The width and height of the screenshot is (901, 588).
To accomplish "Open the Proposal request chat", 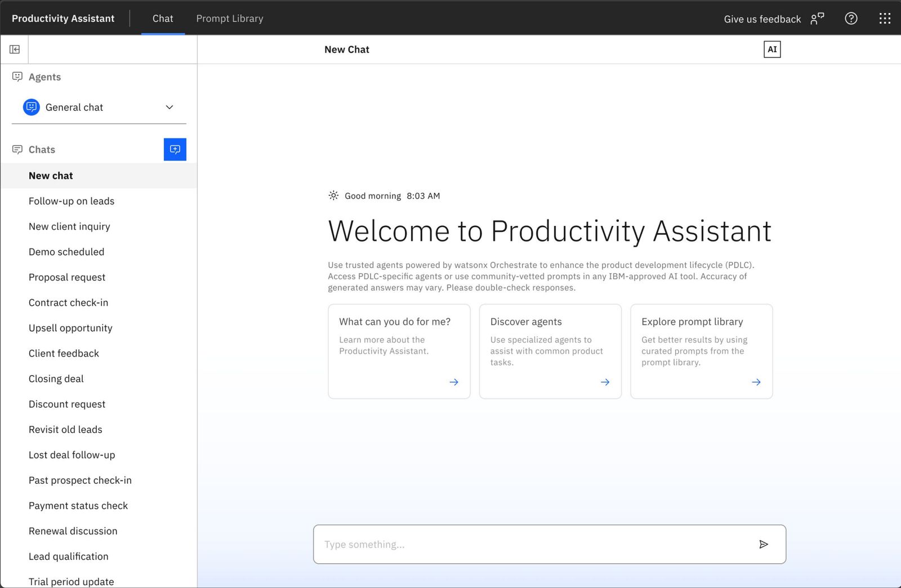I will tap(99, 277).
